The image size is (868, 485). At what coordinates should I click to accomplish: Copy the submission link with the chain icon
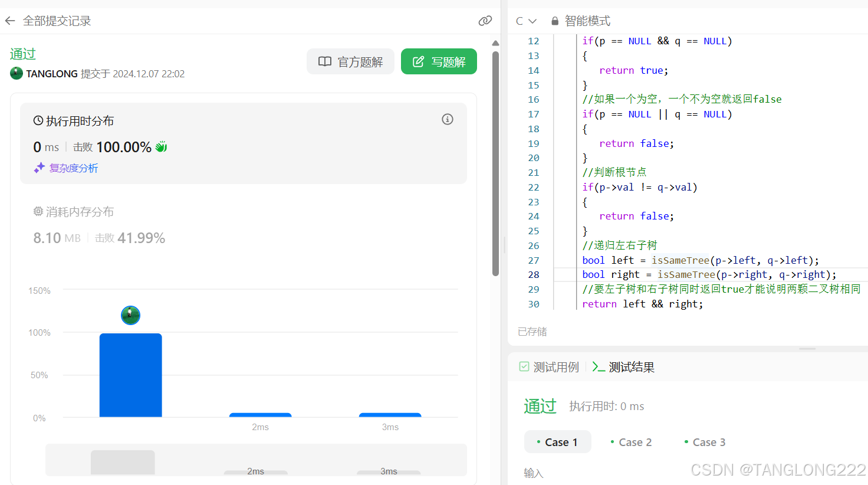pyautogui.click(x=485, y=21)
